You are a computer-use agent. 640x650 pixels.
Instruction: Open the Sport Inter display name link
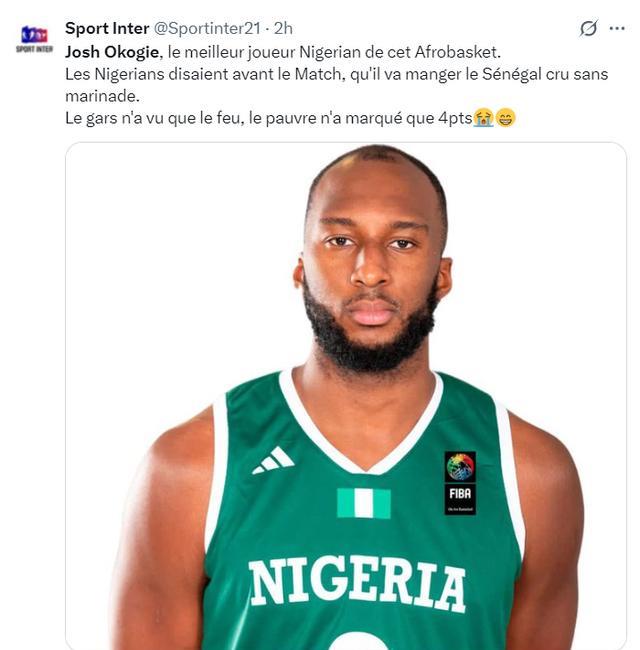click(x=107, y=29)
